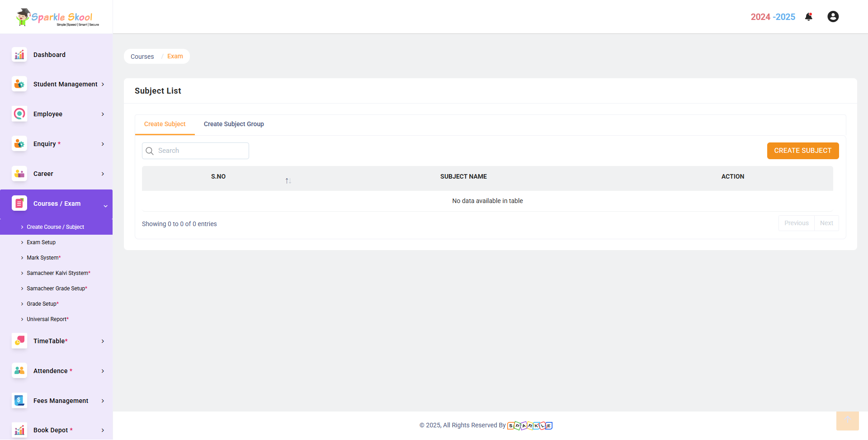Viewport: 868px width, 440px height.
Task: Switch to Create Subject Group tab
Action: pyautogui.click(x=234, y=124)
